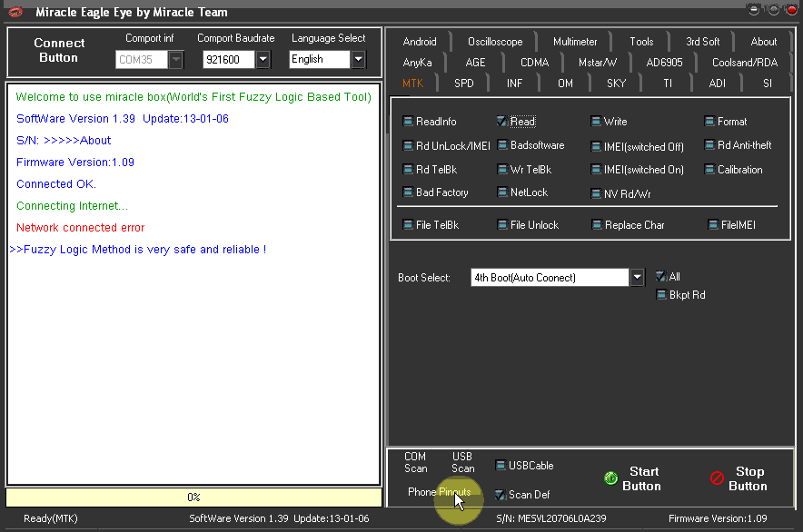This screenshot has height=532, width=803.
Task: Tick the File Unlock option
Action: (x=501, y=225)
